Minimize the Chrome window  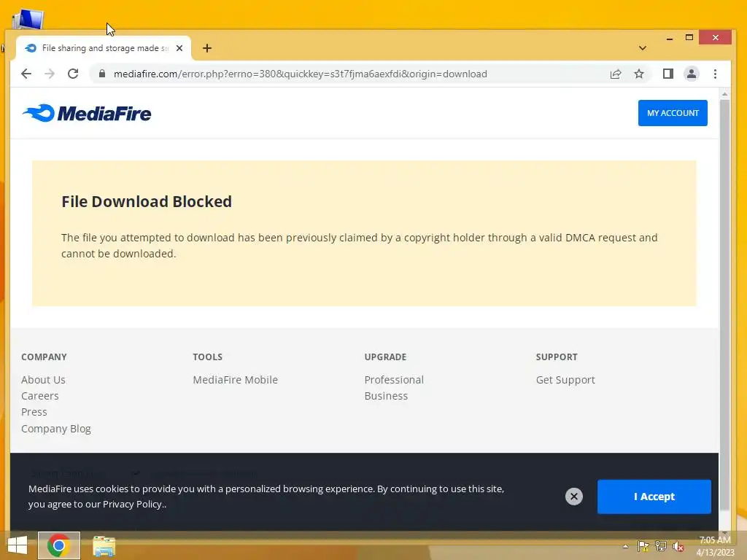pos(670,38)
